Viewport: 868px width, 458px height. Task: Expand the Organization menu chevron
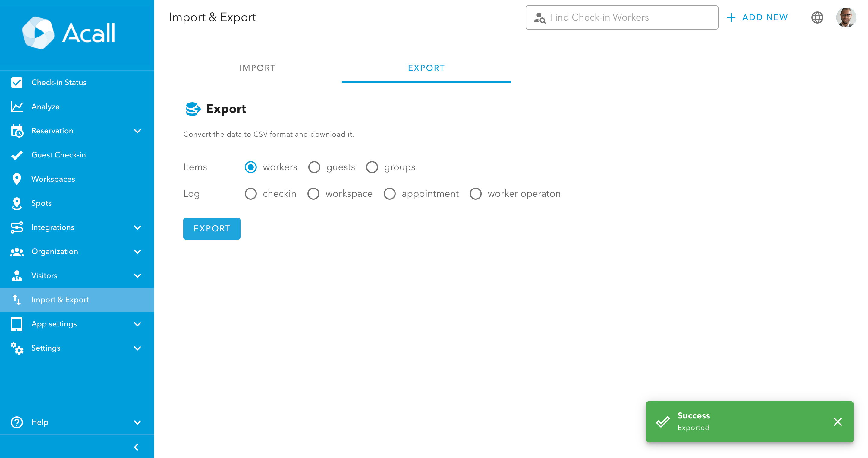[x=137, y=252]
